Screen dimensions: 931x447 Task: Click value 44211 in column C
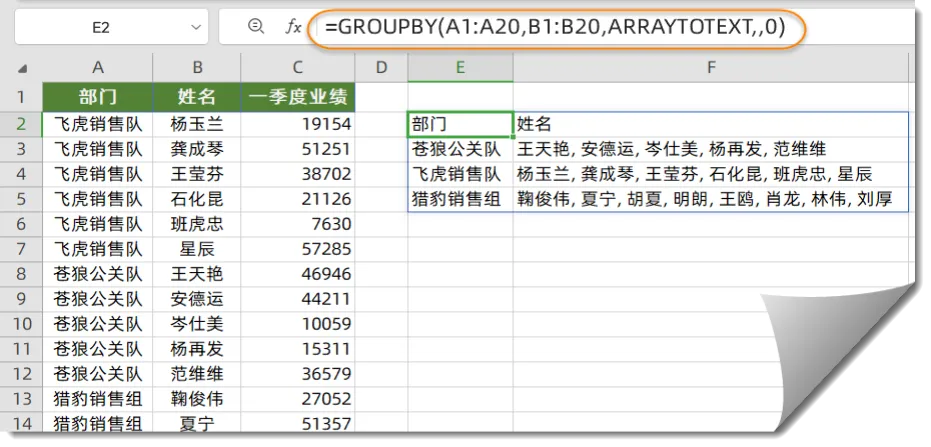click(x=298, y=299)
